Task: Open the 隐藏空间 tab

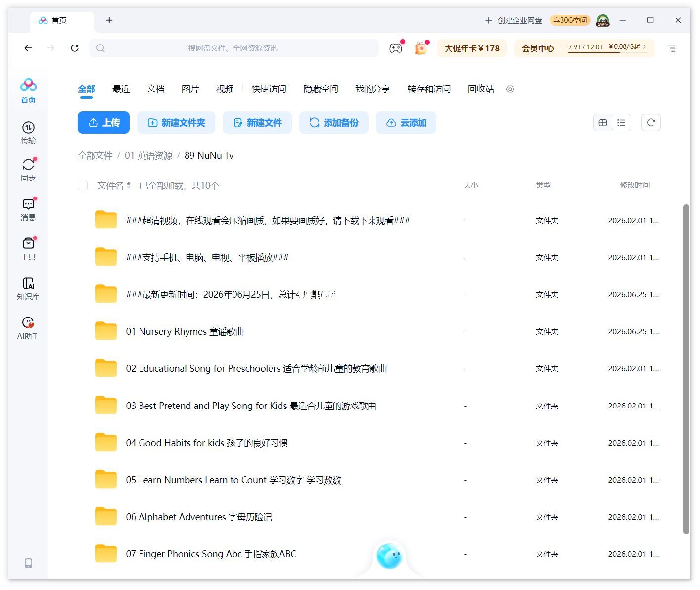Action: point(321,89)
